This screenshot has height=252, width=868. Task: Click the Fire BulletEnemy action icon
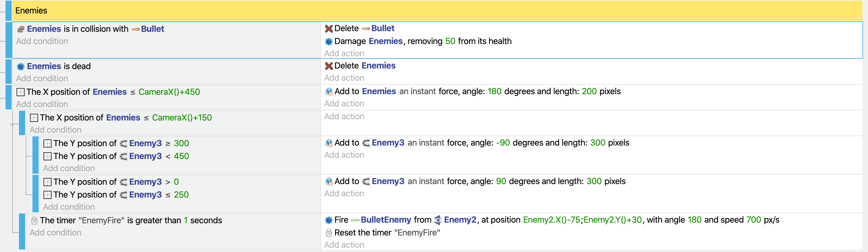tap(329, 220)
